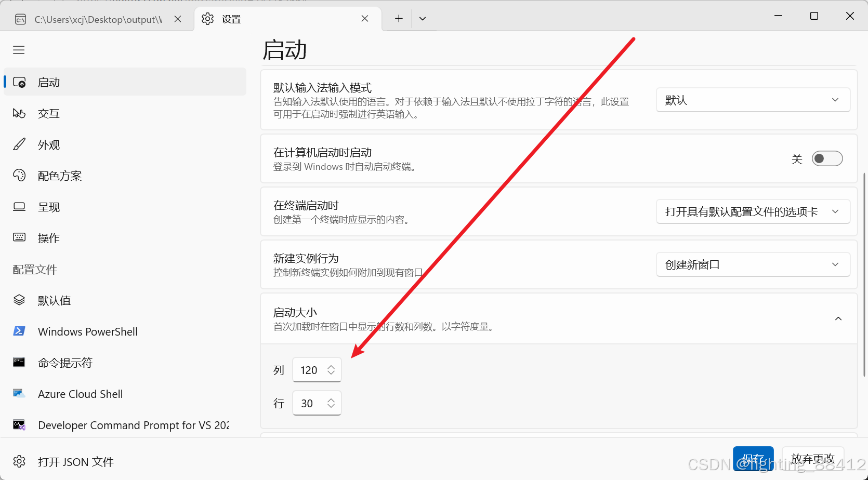Open the 配色方案 (Color schemes) page
Image resolution: width=868 pixels, height=480 pixels.
59,176
